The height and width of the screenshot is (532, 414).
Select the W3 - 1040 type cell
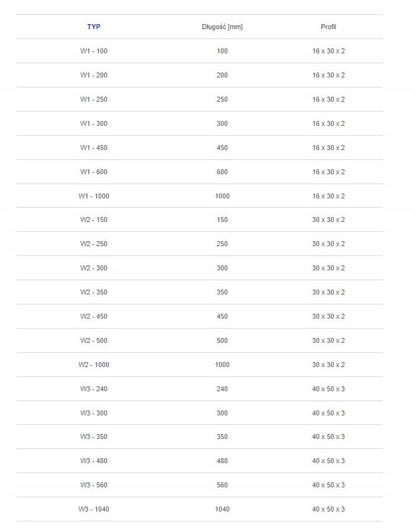click(x=93, y=509)
